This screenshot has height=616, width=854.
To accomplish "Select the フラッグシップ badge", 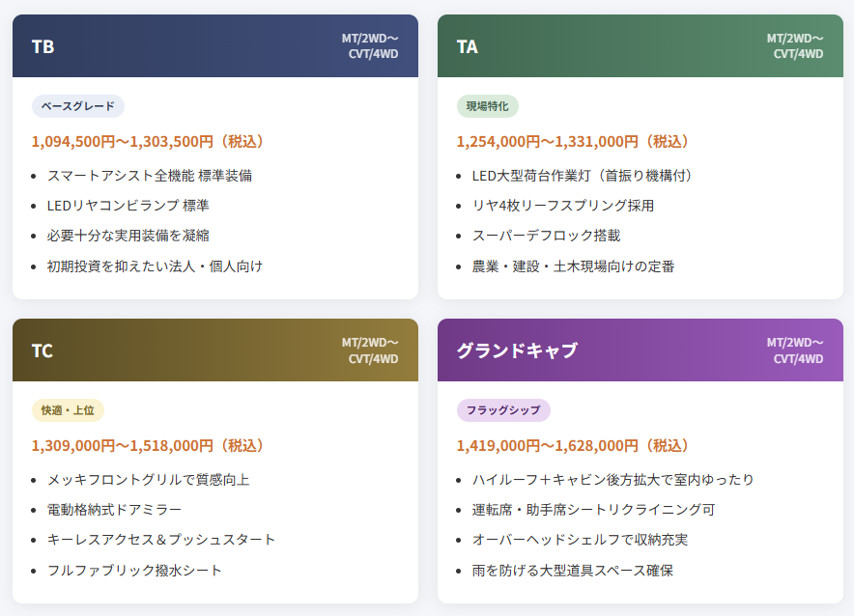I will [503, 410].
